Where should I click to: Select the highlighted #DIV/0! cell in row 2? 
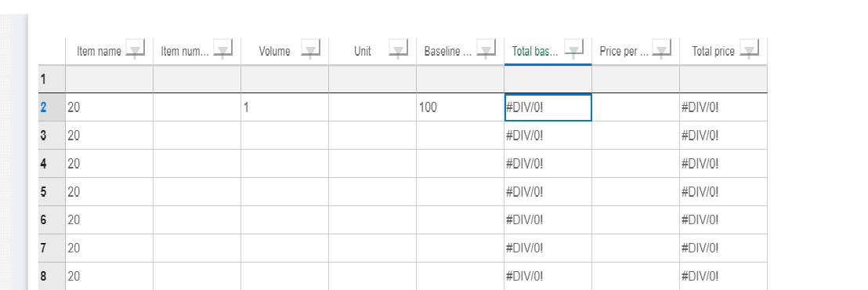point(548,107)
